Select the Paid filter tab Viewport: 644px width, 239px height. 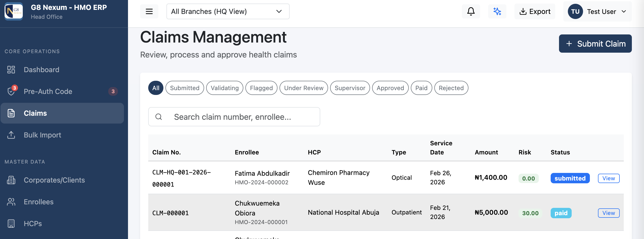[421, 88]
